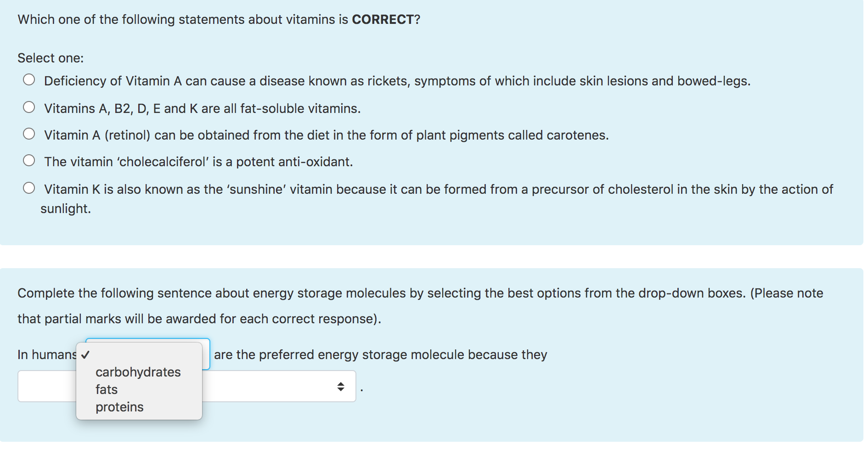This screenshot has width=868, height=450.
Task: Select the cholecalciferol anti-oxidant option
Action: [x=29, y=160]
